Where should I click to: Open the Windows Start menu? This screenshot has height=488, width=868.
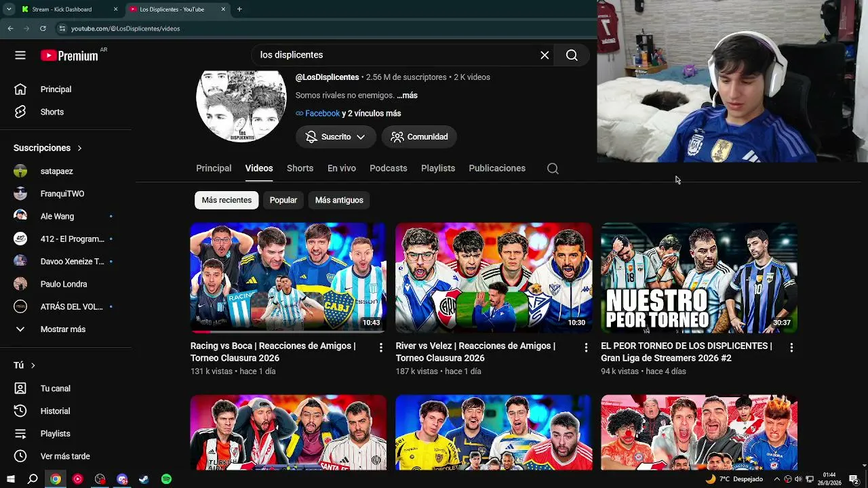pyautogui.click(x=10, y=479)
